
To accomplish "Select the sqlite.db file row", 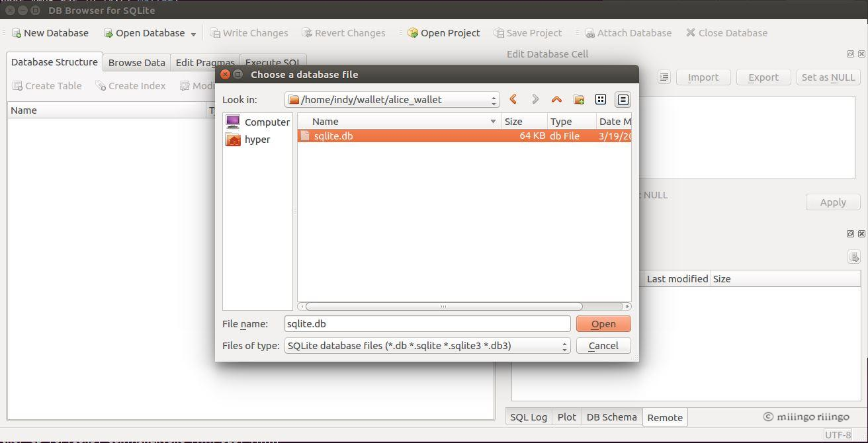I will pos(464,136).
